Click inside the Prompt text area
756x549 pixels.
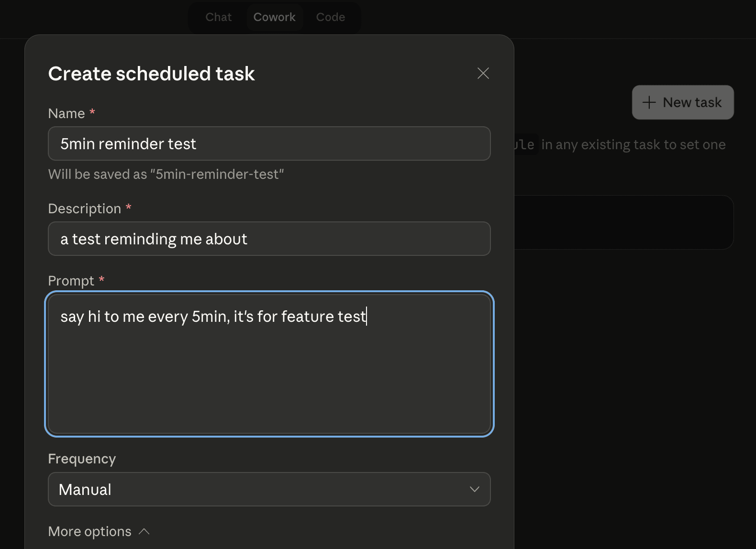(269, 373)
